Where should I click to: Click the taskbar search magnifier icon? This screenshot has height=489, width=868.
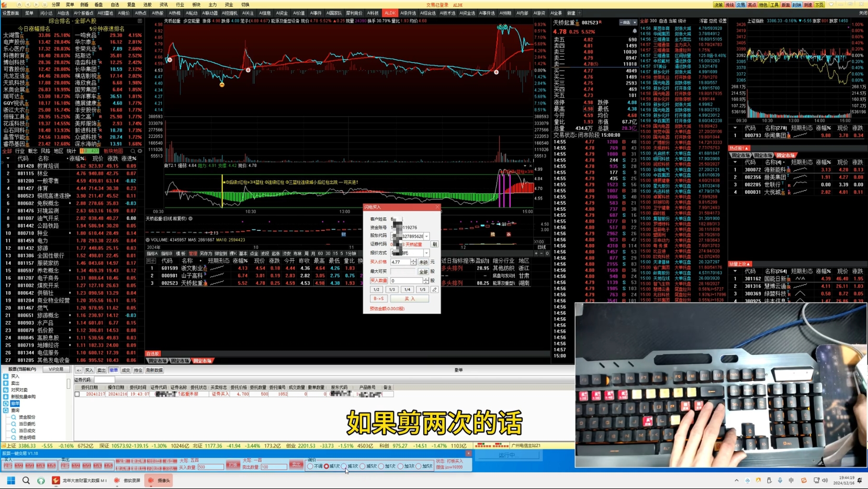pos(26,480)
